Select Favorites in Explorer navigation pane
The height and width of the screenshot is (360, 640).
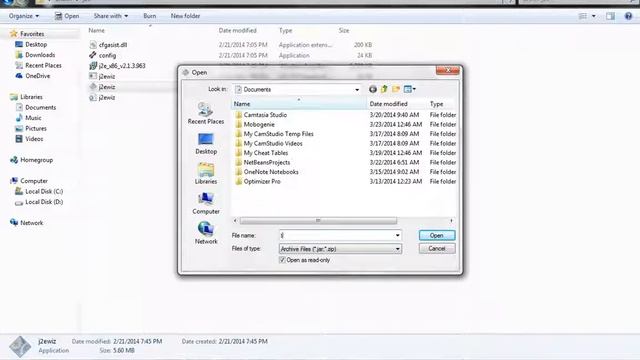[x=27, y=34]
